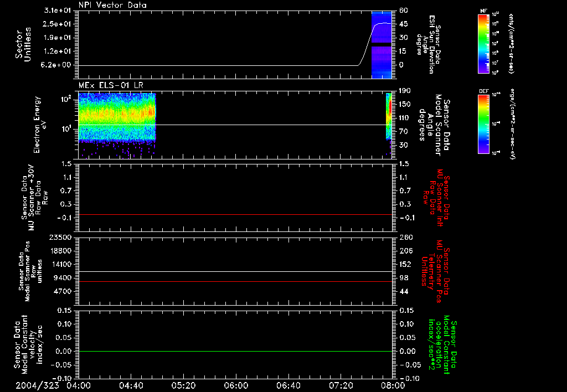This screenshot has width=567, height=392.
Task: Click the '260' telemetry tick value
Action: coord(406,237)
